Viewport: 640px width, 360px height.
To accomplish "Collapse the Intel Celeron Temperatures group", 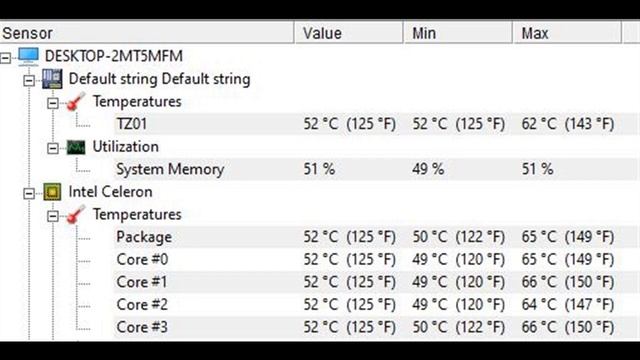I will [53, 216].
